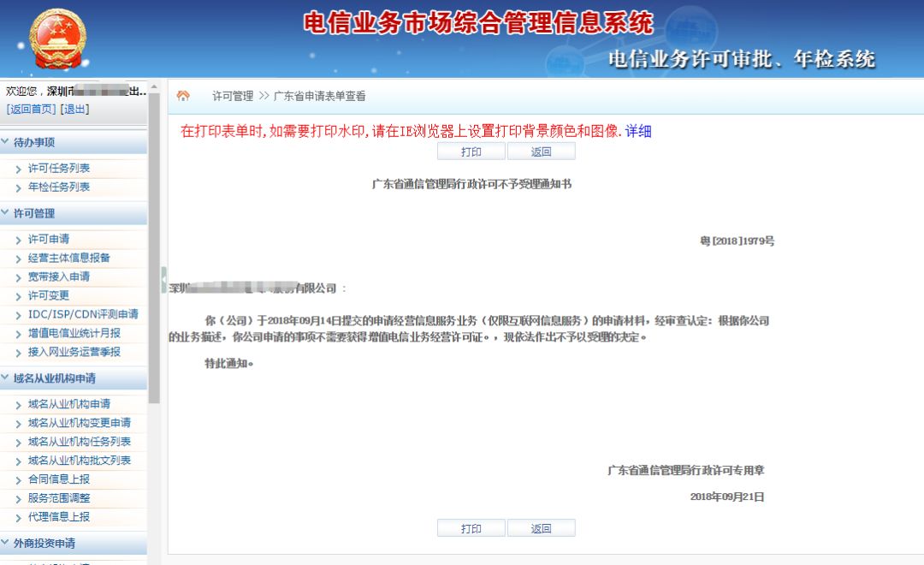Click the sidebar vertical scrollbar
Image resolution: width=924 pixels, height=565 pixels.
pos(154,247)
